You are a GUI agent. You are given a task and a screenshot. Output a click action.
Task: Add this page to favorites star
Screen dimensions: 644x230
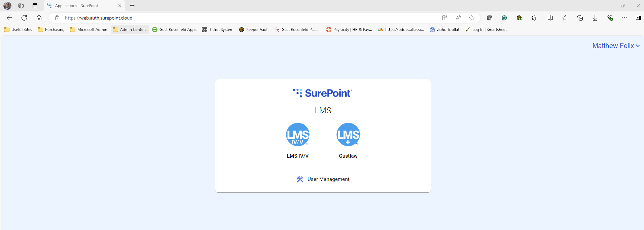click(x=472, y=18)
